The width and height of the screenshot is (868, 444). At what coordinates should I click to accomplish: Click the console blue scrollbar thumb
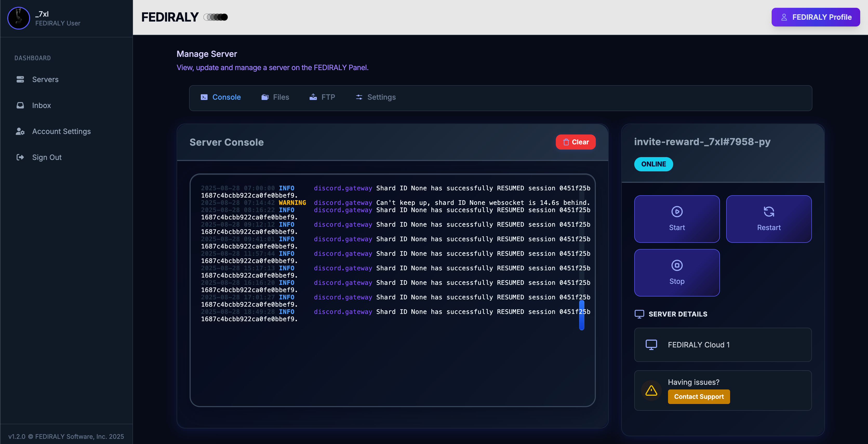pyautogui.click(x=582, y=315)
